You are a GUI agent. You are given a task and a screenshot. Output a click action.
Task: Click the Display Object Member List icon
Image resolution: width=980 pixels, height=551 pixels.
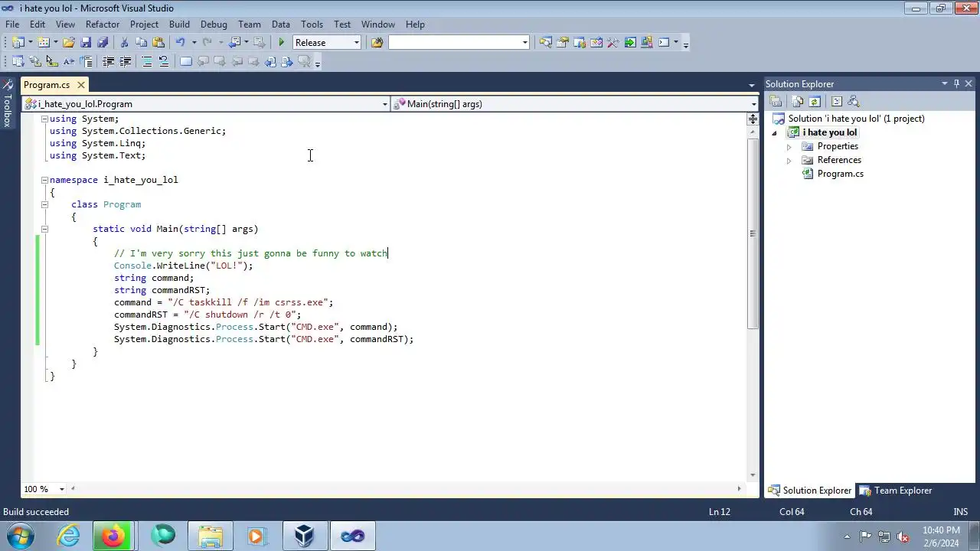[18, 62]
